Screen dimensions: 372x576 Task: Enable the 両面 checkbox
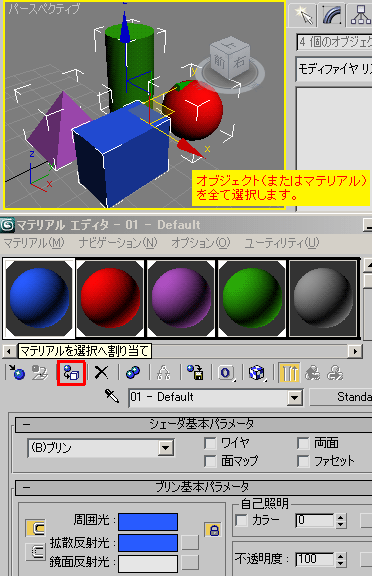[x=303, y=443]
